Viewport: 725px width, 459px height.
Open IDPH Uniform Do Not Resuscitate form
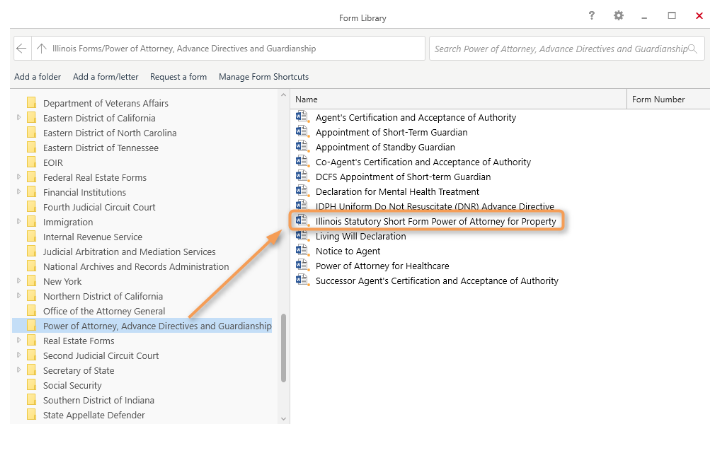435,206
